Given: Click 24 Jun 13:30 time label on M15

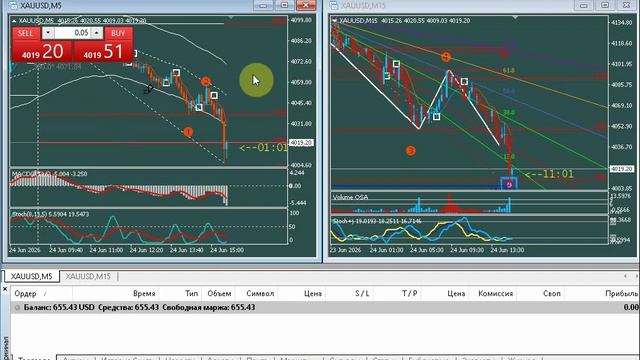Looking at the screenshot, I should tap(507, 250).
